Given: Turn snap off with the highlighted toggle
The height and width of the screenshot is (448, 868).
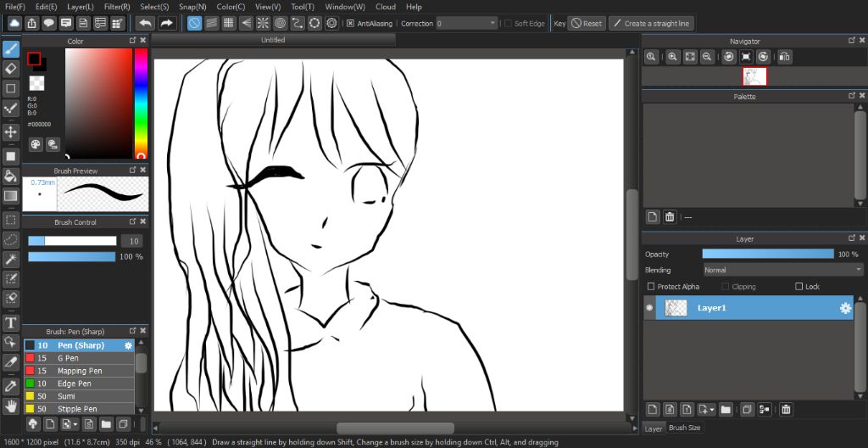Looking at the screenshot, I should pos(194,23).
